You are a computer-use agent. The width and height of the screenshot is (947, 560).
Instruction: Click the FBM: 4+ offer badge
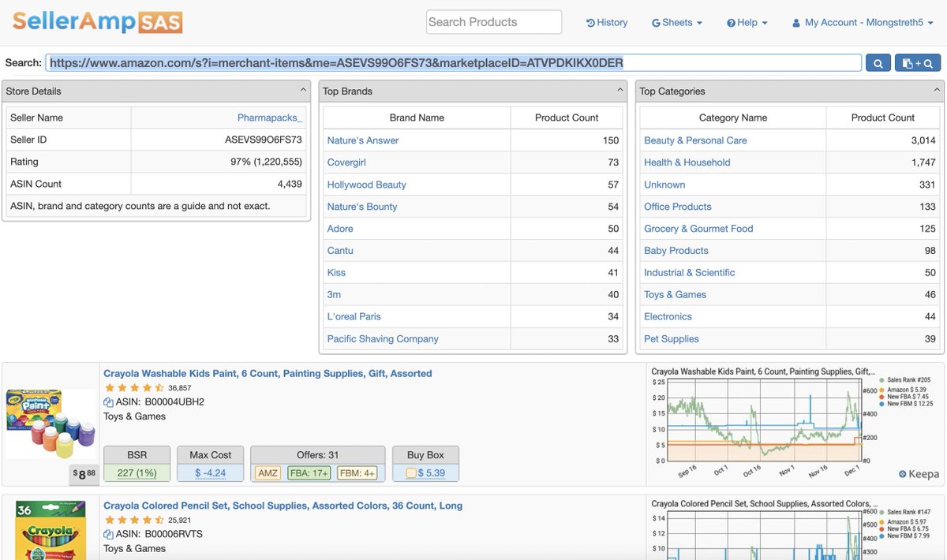pos(357,473)
